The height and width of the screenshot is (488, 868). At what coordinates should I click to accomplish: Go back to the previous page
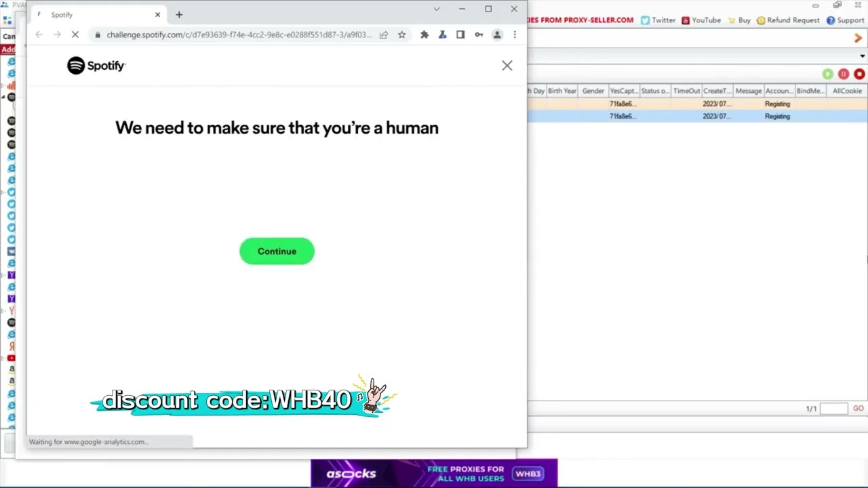(x=39, y=35)
